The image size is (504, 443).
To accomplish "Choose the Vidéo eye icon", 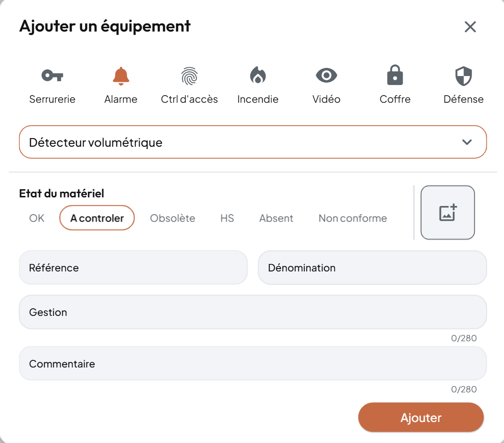I will coord(326,76).
